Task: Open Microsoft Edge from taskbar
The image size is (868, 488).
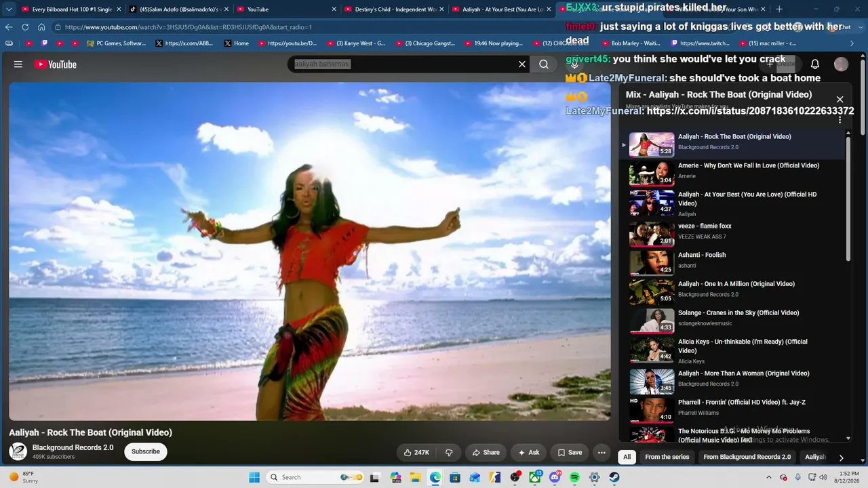Action: [435, 477]
